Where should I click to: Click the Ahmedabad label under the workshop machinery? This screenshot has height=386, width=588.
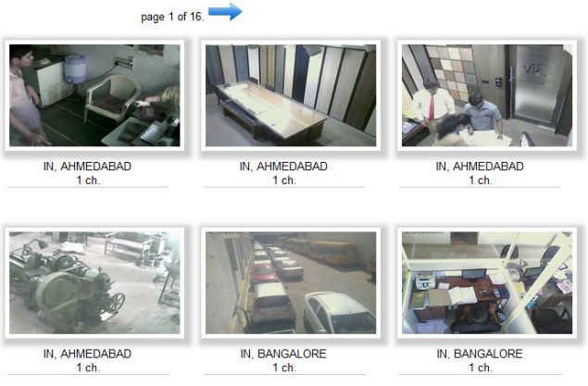click(87, 354)
